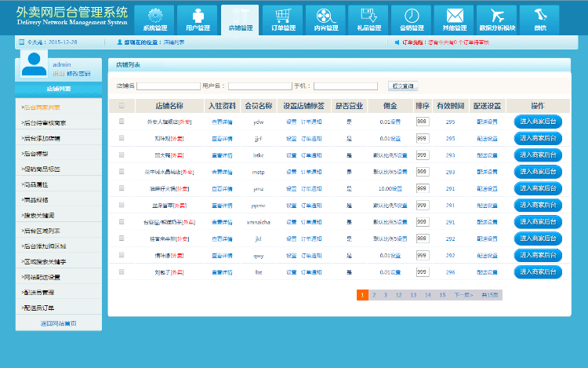The height and width of the screenshot is (368, 588).
Task: Click the 提交查询 search button
Action: pos(403,86)
